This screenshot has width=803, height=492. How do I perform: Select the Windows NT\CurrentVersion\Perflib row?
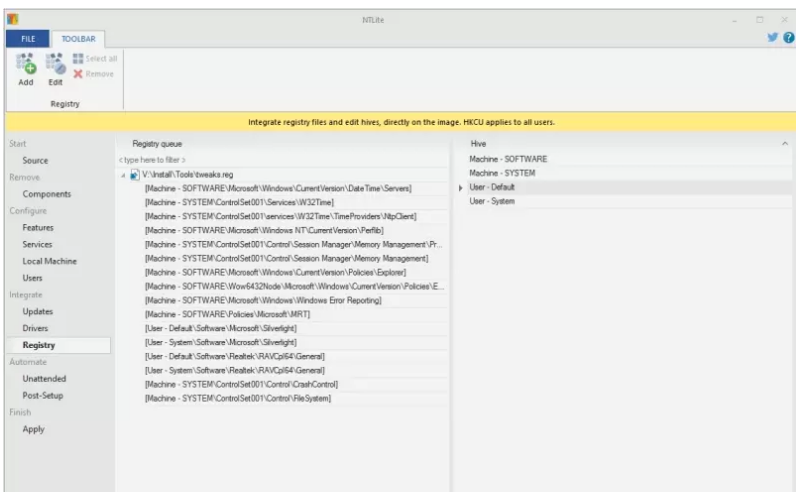264,230
